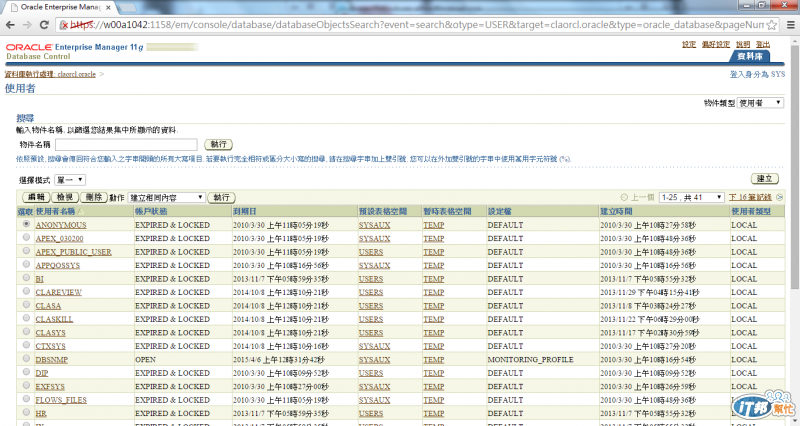Open TEMP tablespace link in CTXSYS row

[x=434, y=346]
